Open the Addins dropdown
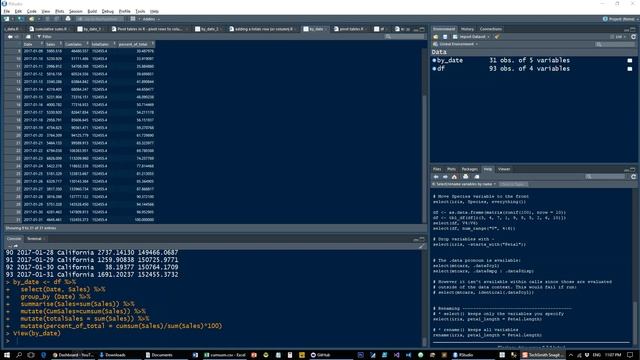The image size is (640, 360). click(150, 19)
